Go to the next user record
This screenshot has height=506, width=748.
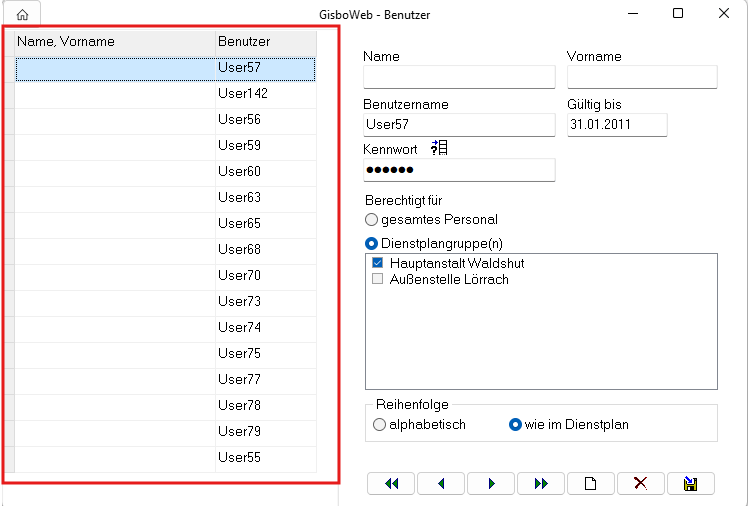(491, 484)
